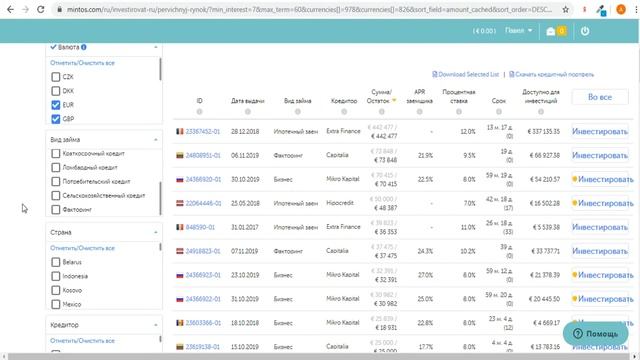Check the CZK currency checkbox

[56, 77]
